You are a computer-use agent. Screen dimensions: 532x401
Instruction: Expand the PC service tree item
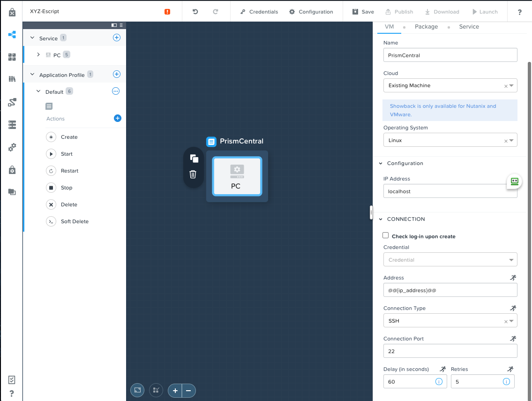[38, 54]
